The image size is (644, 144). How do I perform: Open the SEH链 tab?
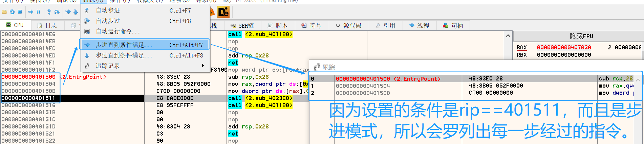(x=242, y=26)
